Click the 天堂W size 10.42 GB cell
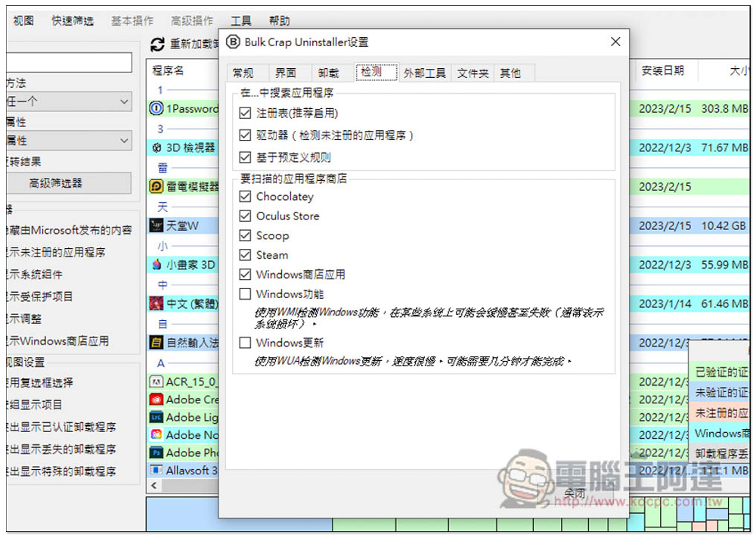The image size is (756, 538). pyautogui.click(x=723, y=225)
